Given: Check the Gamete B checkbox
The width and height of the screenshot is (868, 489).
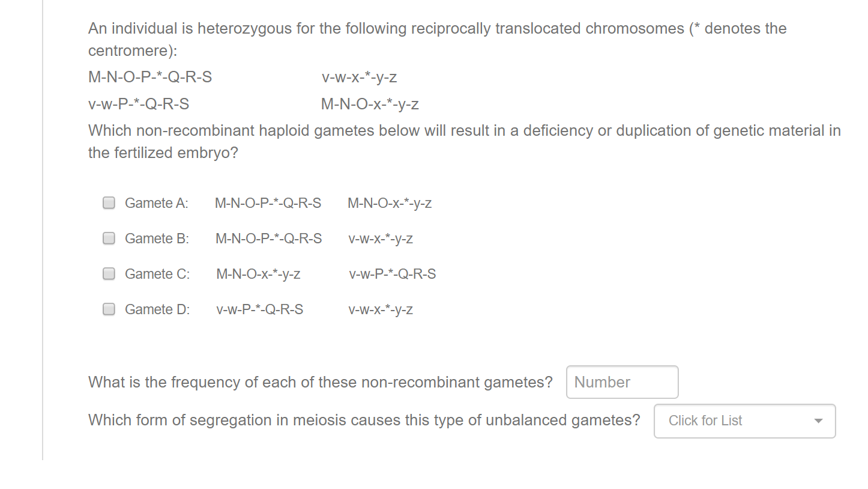Looking at the screenshot, I should pos(109,238).
